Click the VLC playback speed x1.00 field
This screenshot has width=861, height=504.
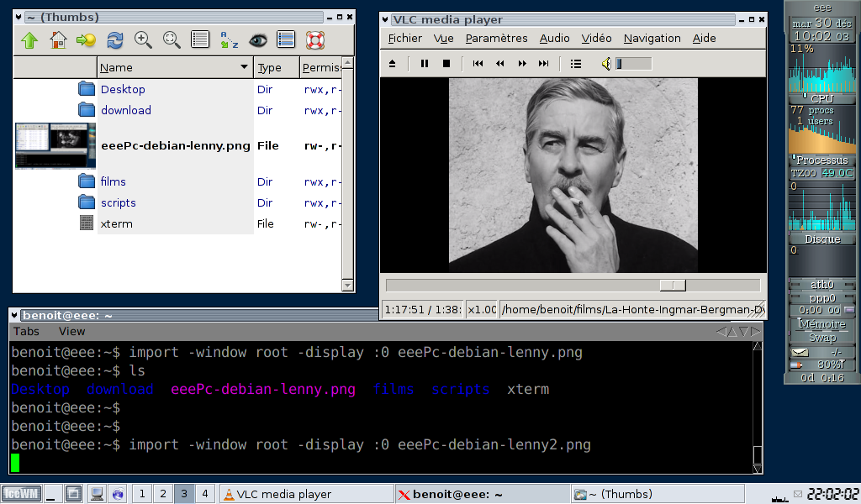[482, 310]
